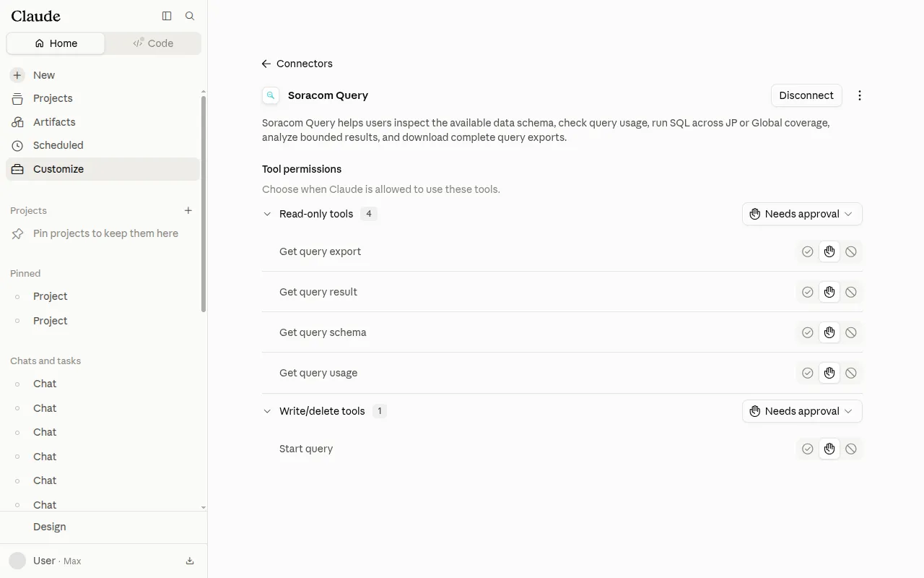Viewport: 924px width, 578px height.
Task: Block the Start query tool
Action: (851, 449)
